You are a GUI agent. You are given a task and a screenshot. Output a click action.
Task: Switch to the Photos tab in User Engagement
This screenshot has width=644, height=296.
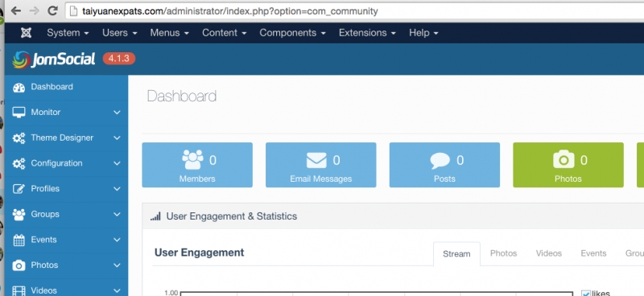504,253
